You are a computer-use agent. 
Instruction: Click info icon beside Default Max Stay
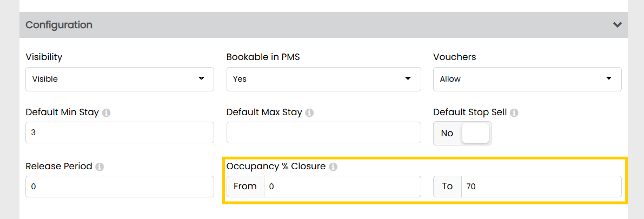coord(310,112)
